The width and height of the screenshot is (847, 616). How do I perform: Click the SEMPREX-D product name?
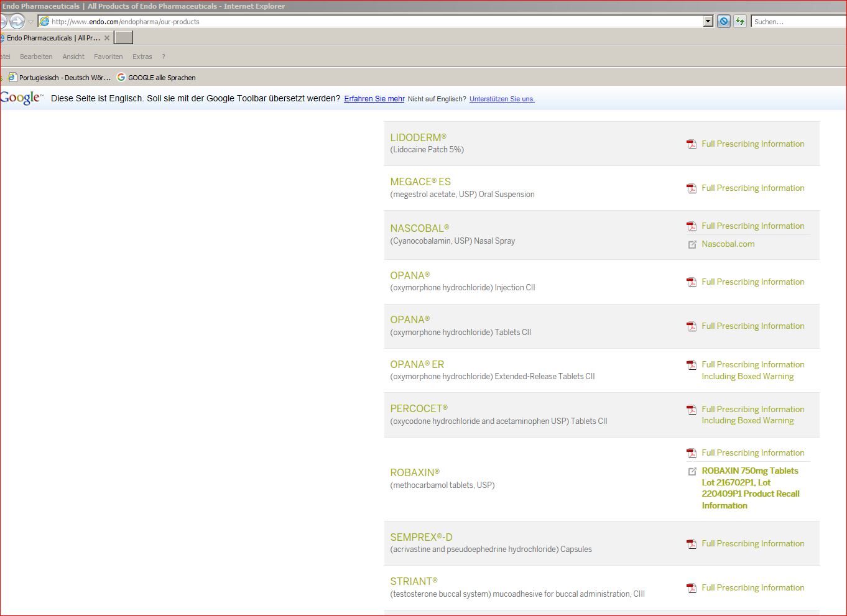(421, 538)
